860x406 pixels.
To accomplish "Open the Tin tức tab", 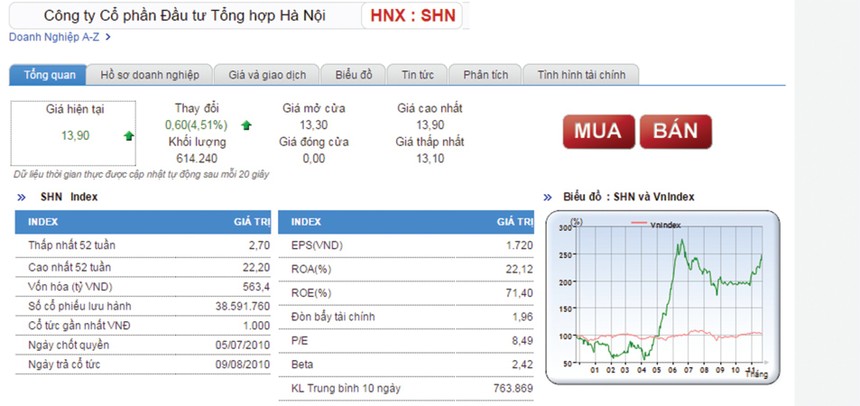I will pos(417,75).
